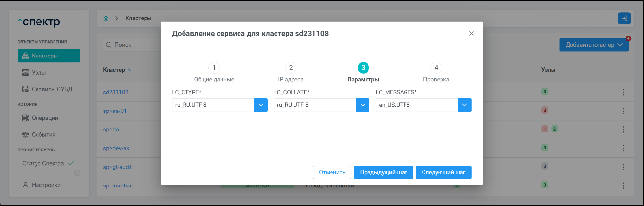
Task: Select step 2 IP адреса
Action: (291, 68)
